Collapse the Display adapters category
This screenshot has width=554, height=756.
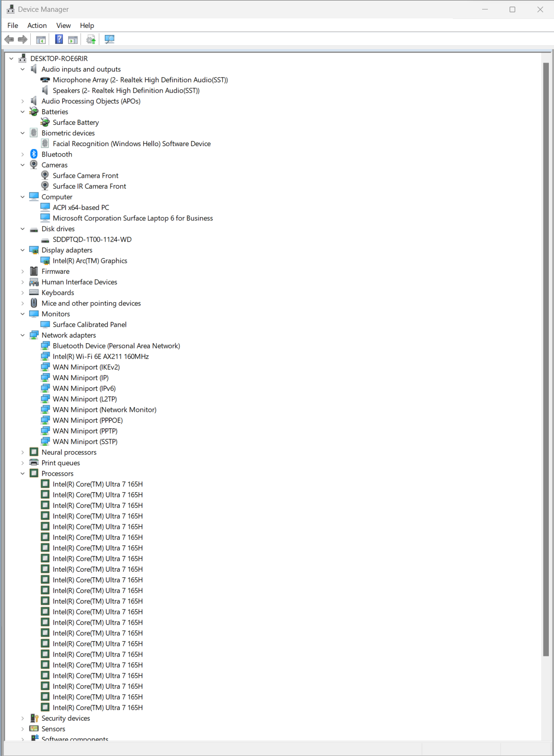(x=22, y=250)
